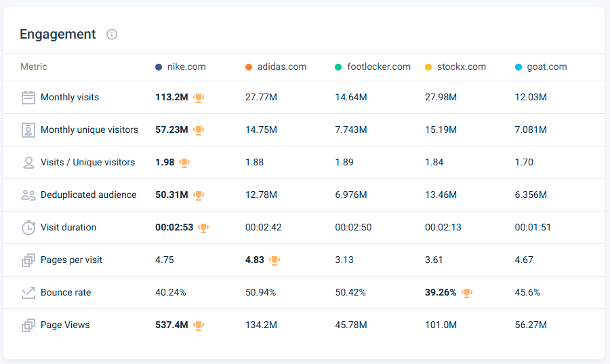Click the Visits / Unique visitors person icon

pos(28,163)
